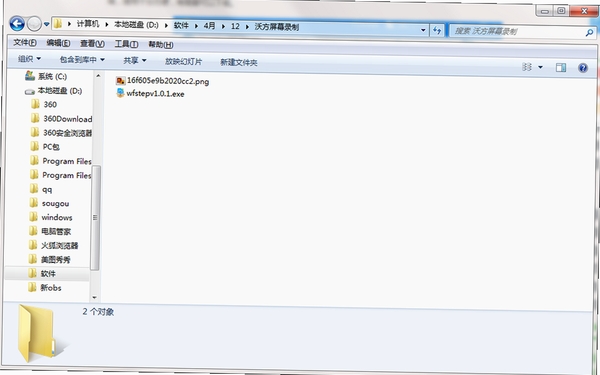Go back with the blue Back arrow
This screenshot has width=600, height=375.
[16, 24]
